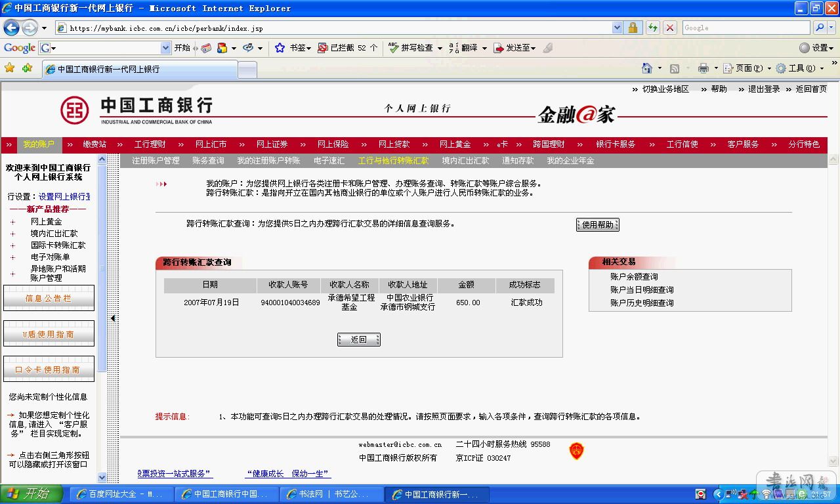Click the home page icon
The image size is (840, 504).
[x=647, y=68]
